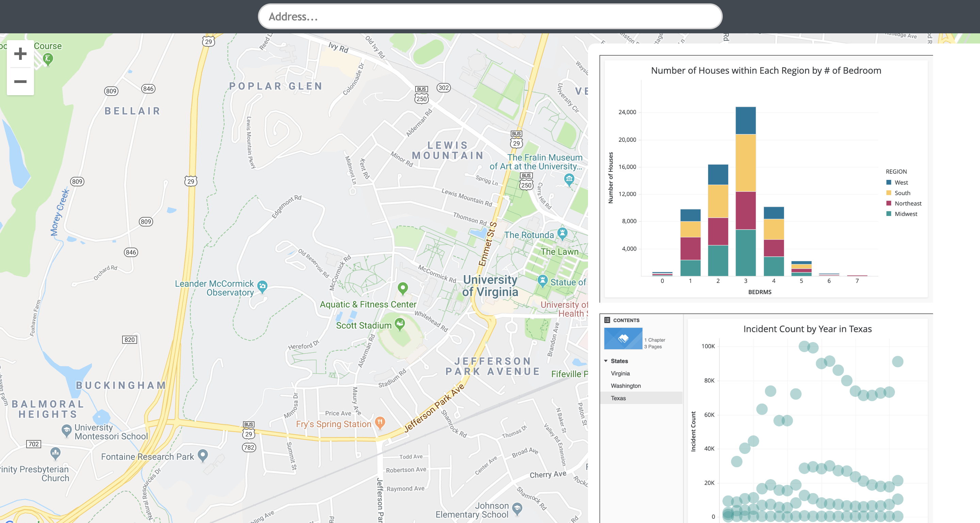Click the Fry's Spring Station restaurant marker
Screen dimensions: 980x523
click(380, 422)
